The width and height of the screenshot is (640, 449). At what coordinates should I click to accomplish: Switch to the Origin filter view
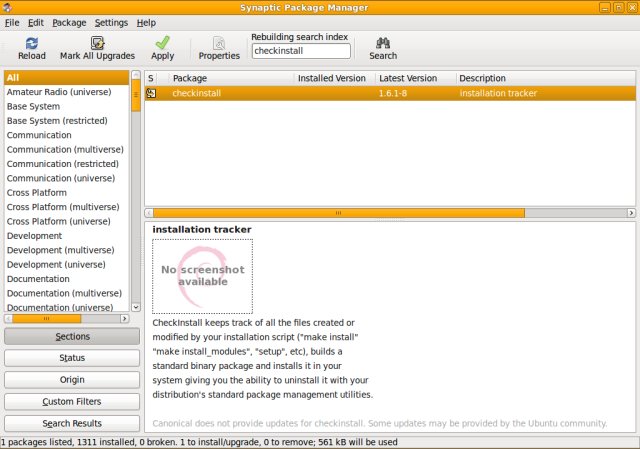pos(72,380)
